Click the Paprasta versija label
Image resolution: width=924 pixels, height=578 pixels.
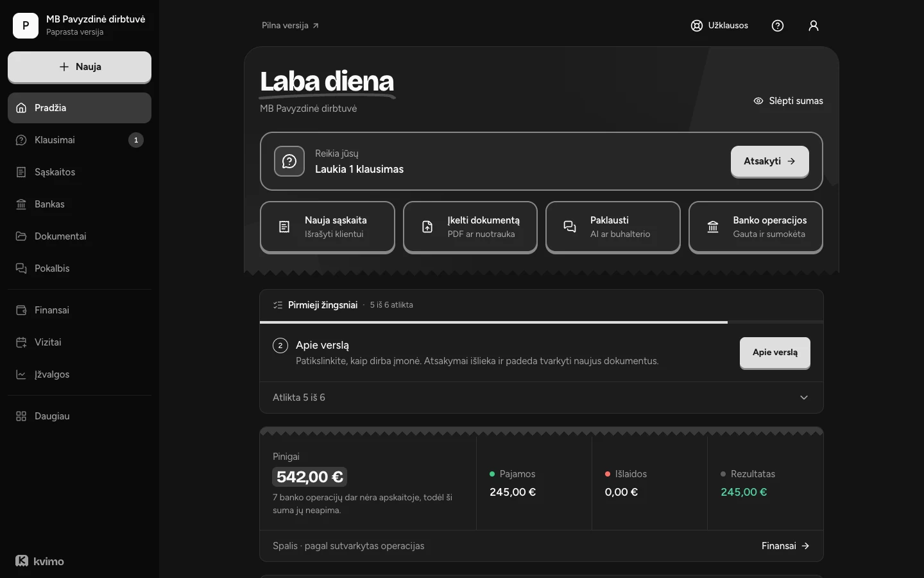75,32
